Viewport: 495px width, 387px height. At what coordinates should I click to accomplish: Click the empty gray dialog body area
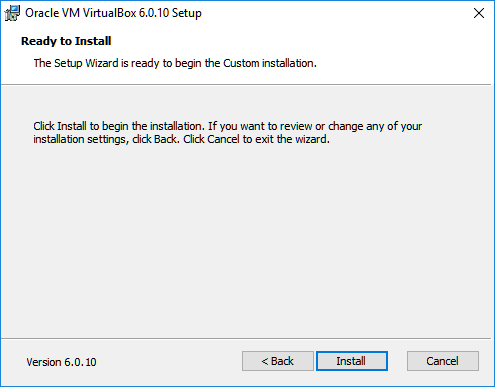246,240
